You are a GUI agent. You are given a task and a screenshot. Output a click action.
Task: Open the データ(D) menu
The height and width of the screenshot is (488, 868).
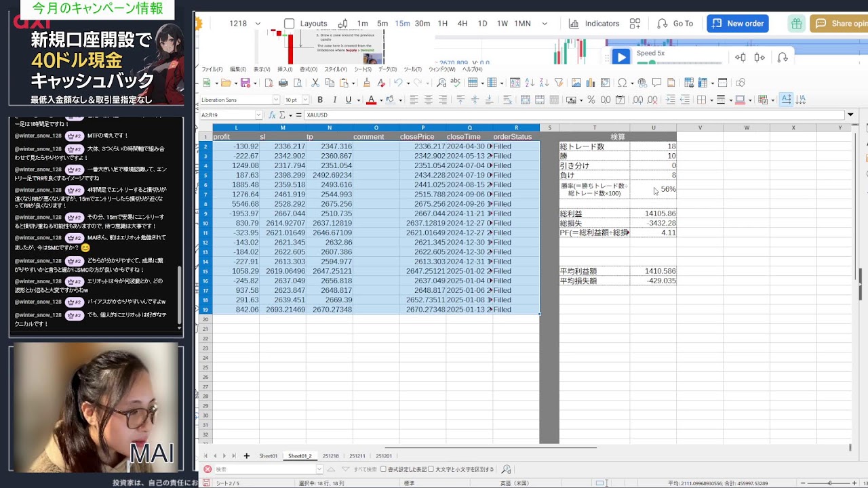tap(387, 69)
